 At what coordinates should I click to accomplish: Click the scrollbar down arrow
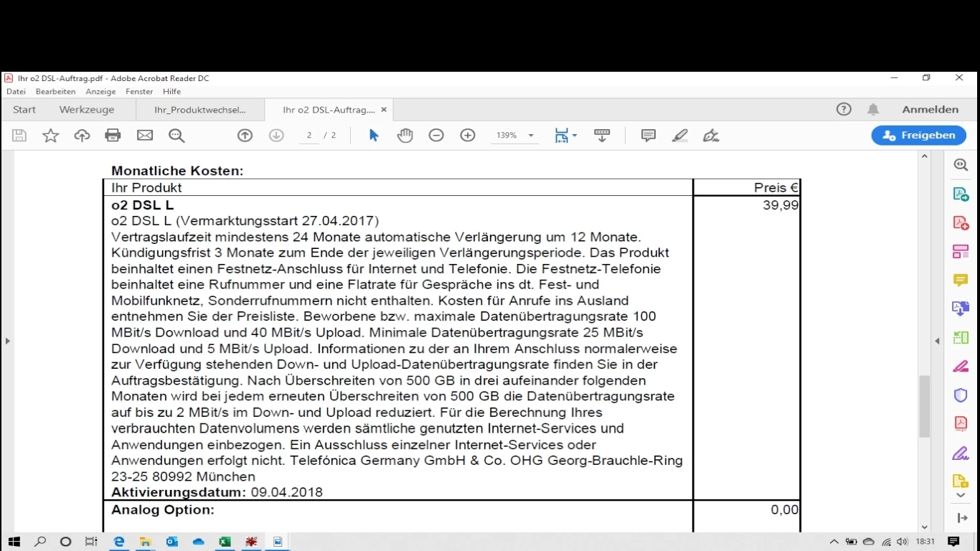pyautogui.click(x=925, y=527)
